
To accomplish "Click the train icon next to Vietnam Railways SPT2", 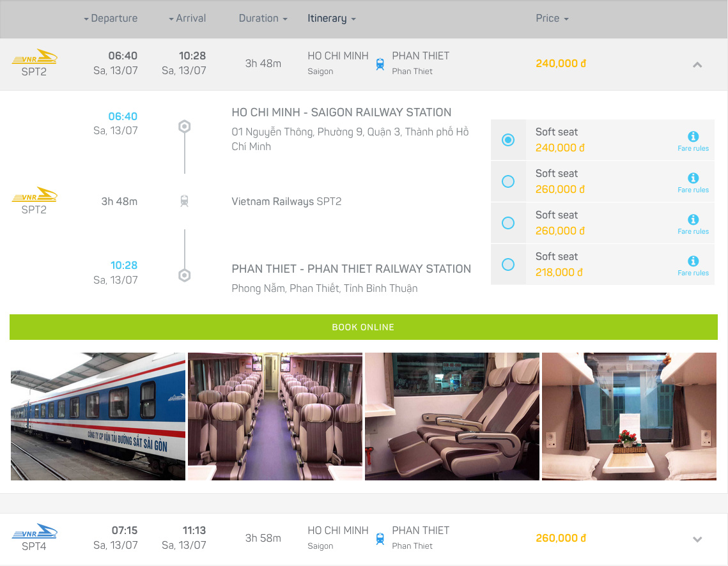I will pos(185,201).
